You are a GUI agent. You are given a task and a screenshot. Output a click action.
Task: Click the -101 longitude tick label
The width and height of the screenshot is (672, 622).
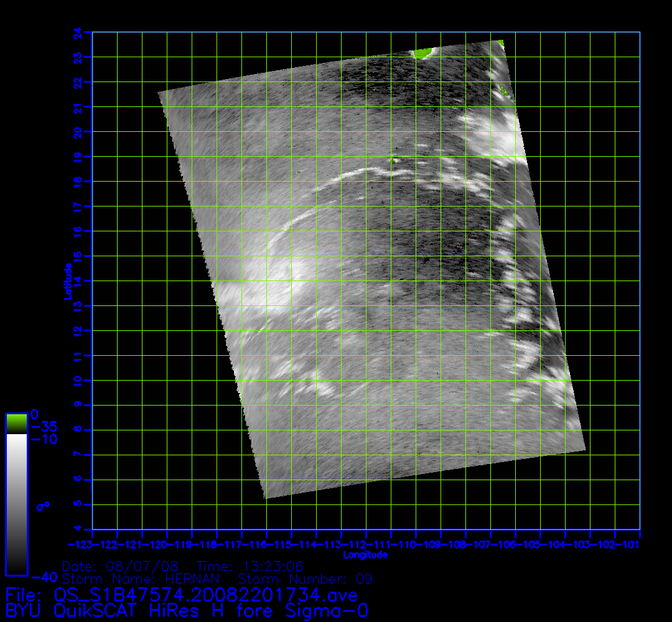(x=632, y=545)
